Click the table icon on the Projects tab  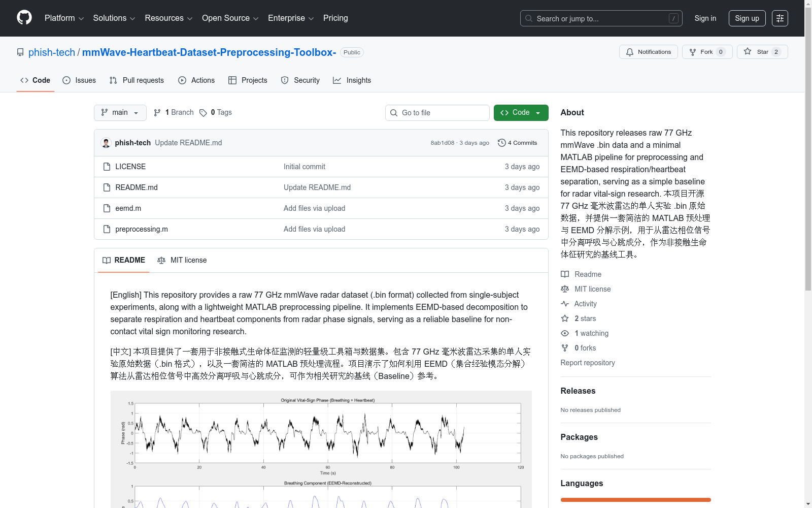(232, 80)
